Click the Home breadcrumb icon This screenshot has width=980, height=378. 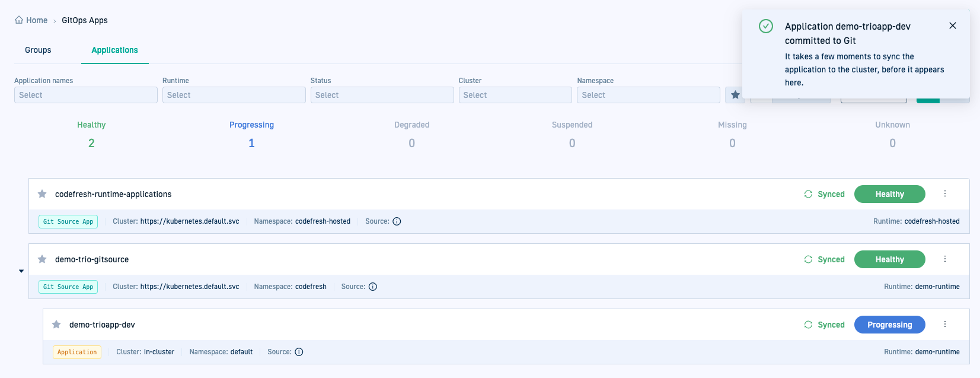[x=19, y=20]
